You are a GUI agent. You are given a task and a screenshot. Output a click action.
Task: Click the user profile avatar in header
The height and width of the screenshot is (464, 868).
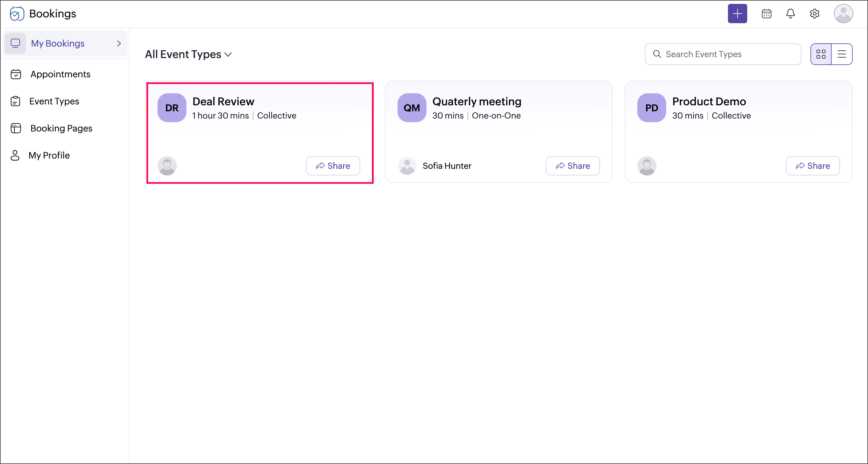point(843,14)
